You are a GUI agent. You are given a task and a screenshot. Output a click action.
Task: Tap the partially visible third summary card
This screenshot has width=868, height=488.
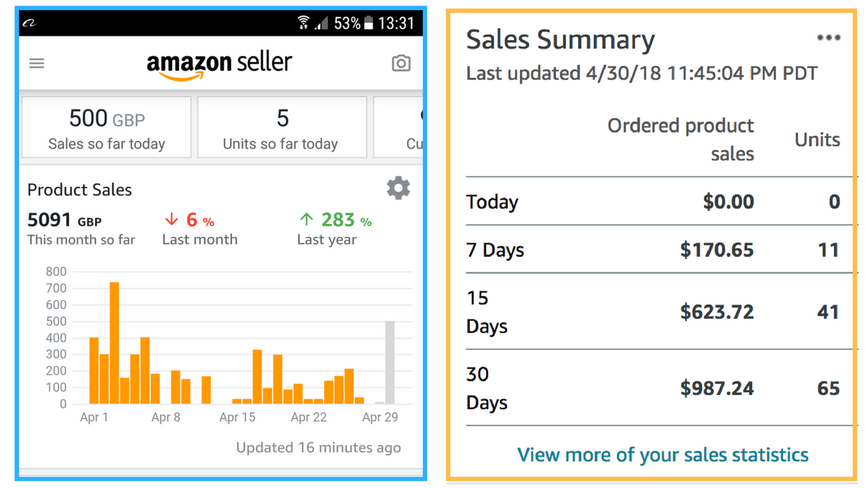click(x=398, y=127)
